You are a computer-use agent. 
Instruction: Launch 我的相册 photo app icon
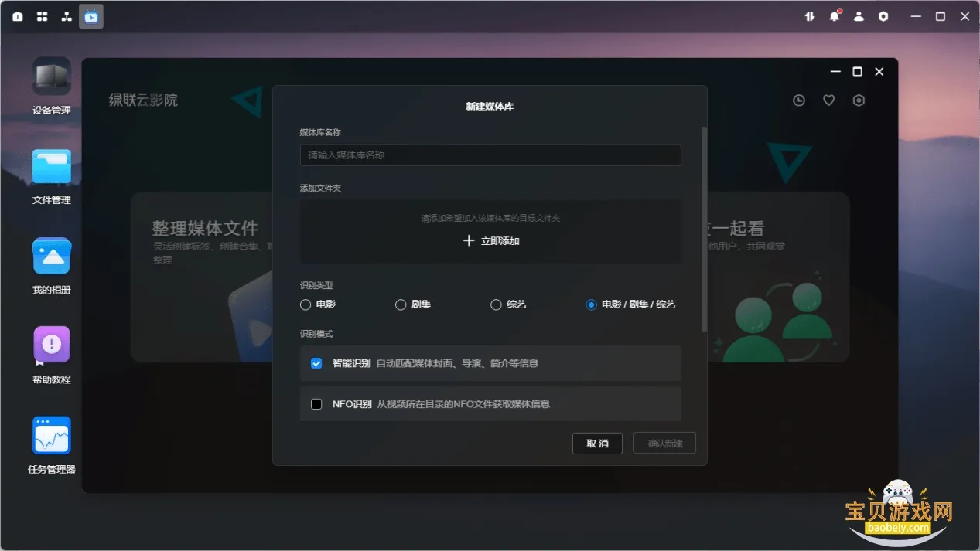(x=52, y=257)
